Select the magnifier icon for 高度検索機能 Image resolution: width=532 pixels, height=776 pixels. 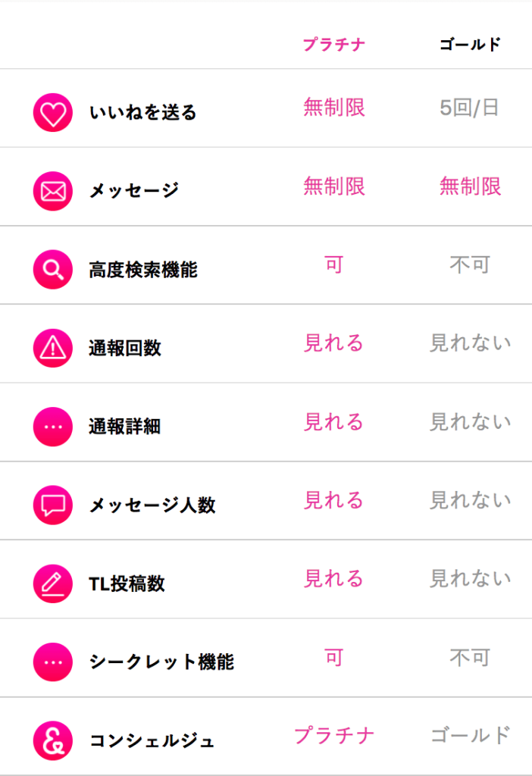point(53,270)
